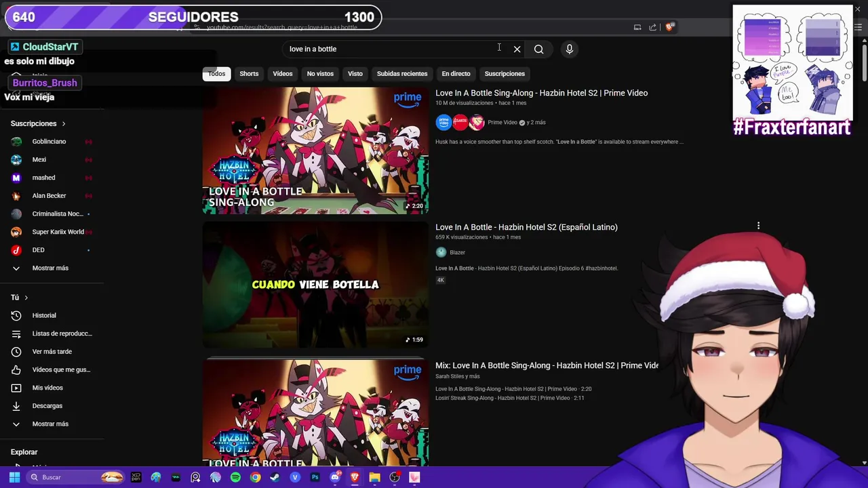Select the Shorts filter chip
The width and height of the screenshot is (868, 488).
249,74
